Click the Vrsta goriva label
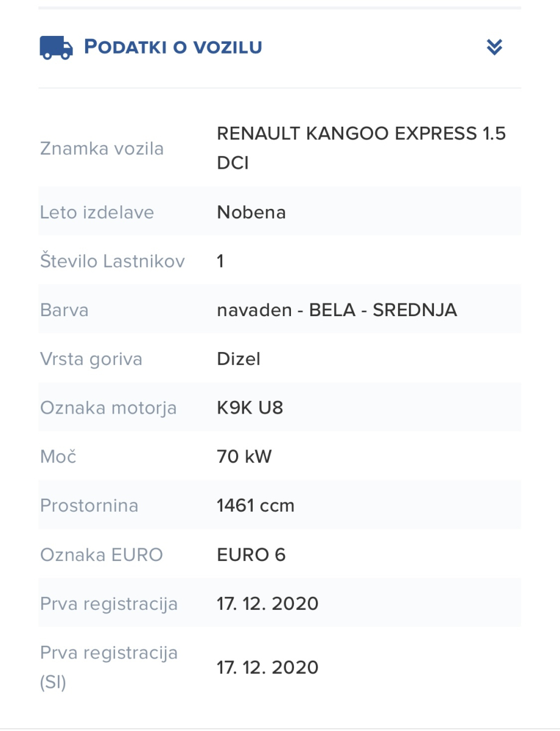560x731 pixels. coord(91,359)
